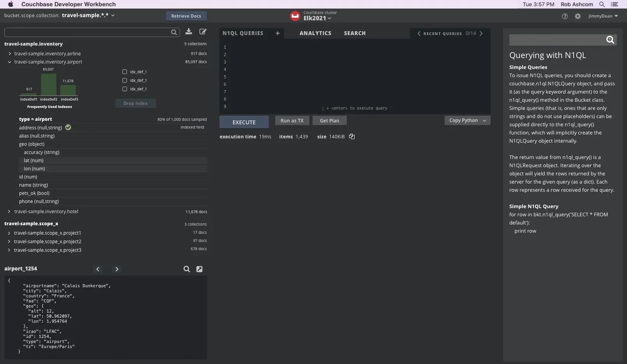The height and width of the screenshot is (364, 627).
Task: Click search magnifier in schema filter box
Action: (x=174, y=32)
